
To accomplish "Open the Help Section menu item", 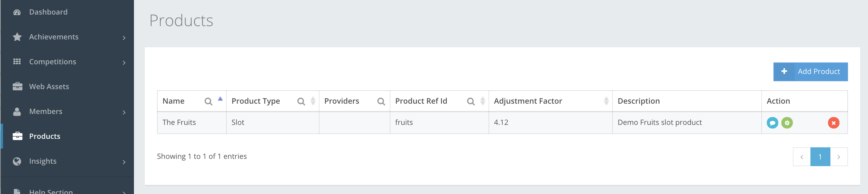I will (x=51, y=191).
